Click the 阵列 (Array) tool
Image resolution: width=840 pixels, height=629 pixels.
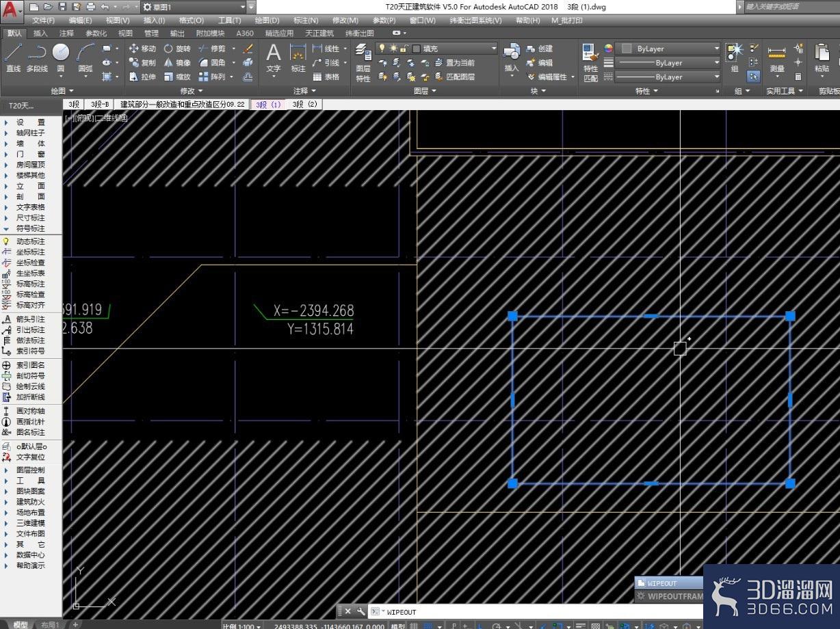click(x=212, y=77)
